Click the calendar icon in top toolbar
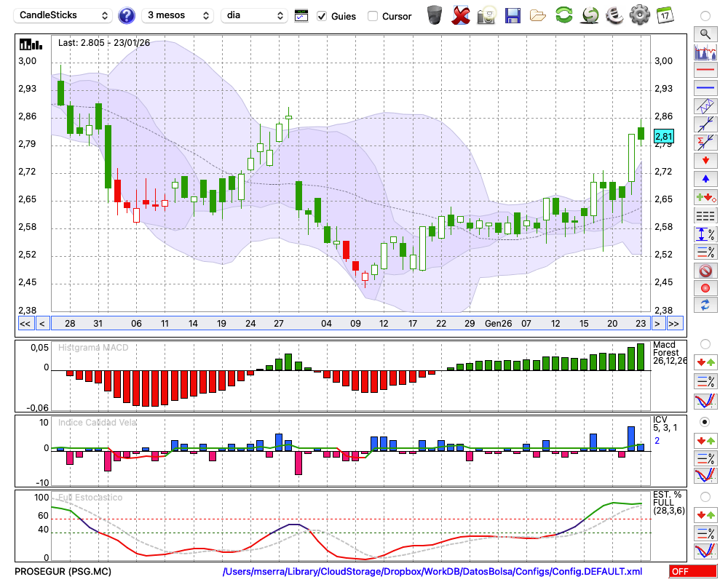 [x=664, y=15]
